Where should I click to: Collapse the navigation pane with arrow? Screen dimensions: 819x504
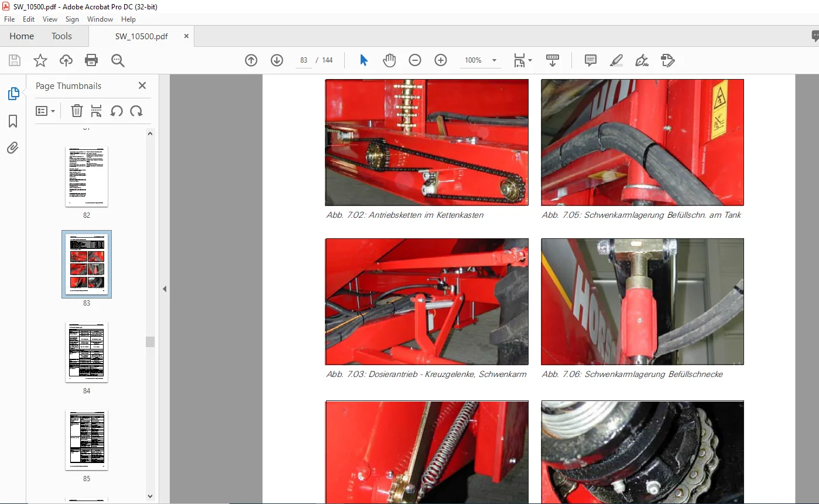165,289
